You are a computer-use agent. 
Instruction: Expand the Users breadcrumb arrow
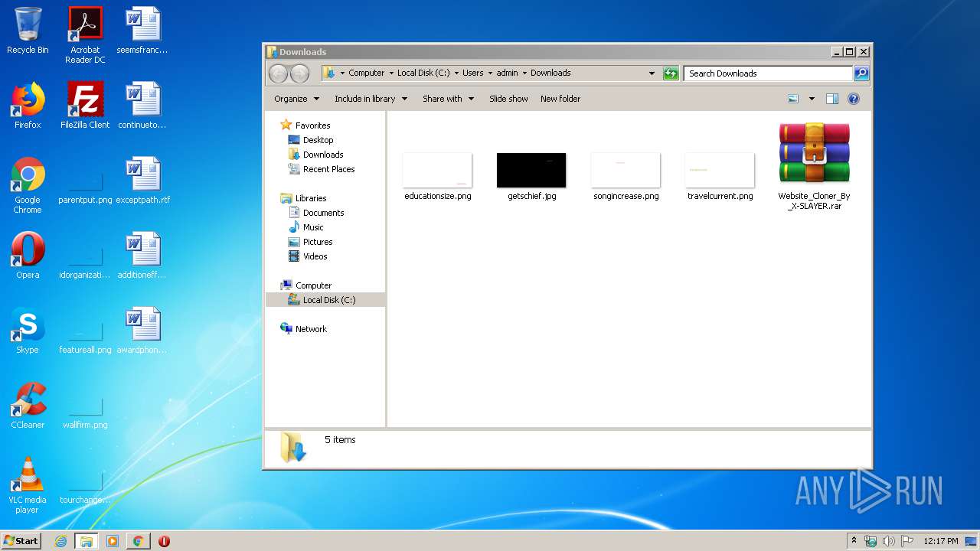[x=490, y=73]
